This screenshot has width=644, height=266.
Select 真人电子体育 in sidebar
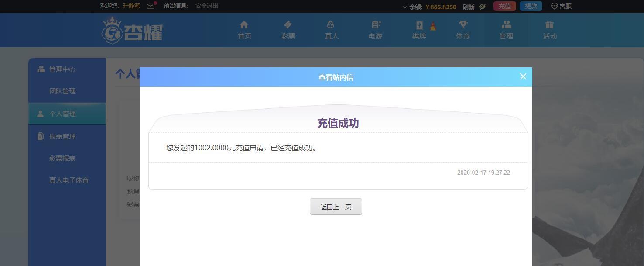(67, 180)
